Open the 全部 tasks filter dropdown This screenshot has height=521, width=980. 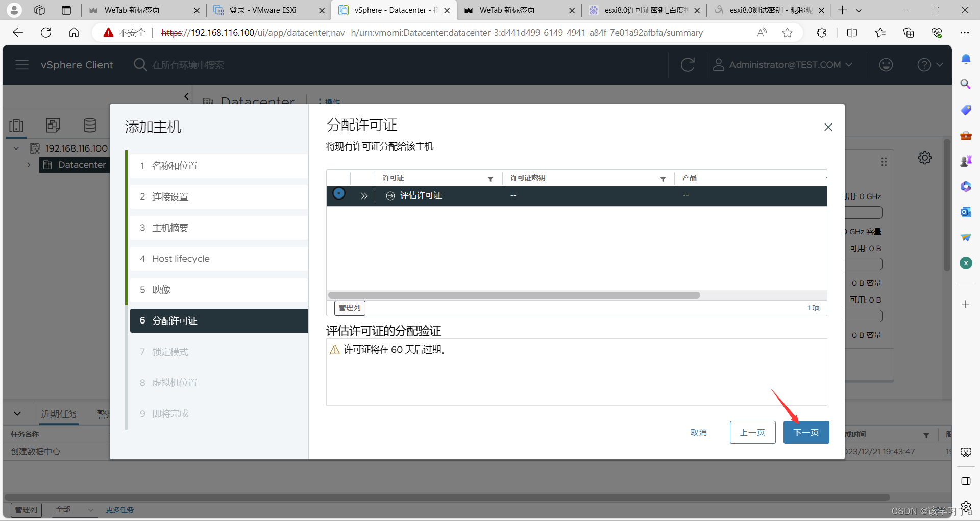pos(75,510)
